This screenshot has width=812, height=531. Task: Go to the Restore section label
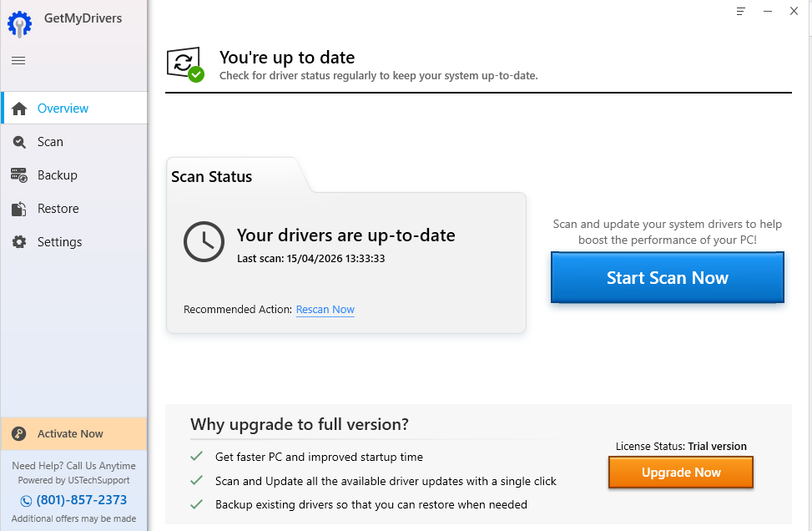(58, 209)
